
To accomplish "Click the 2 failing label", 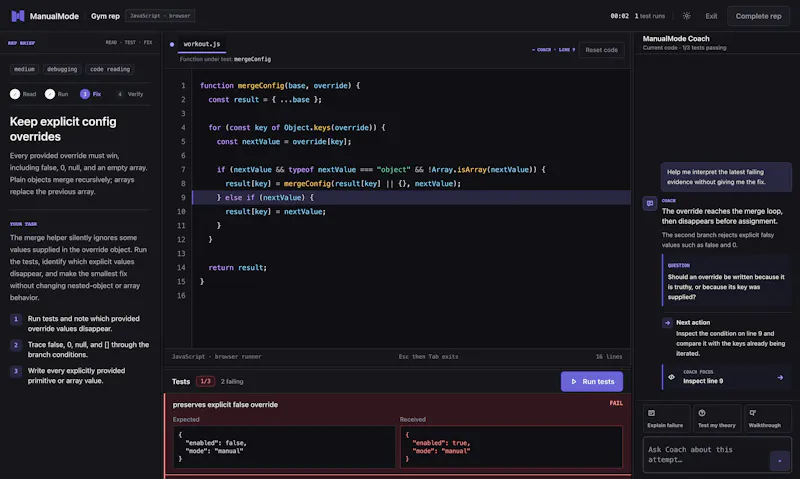I will 232,382.
